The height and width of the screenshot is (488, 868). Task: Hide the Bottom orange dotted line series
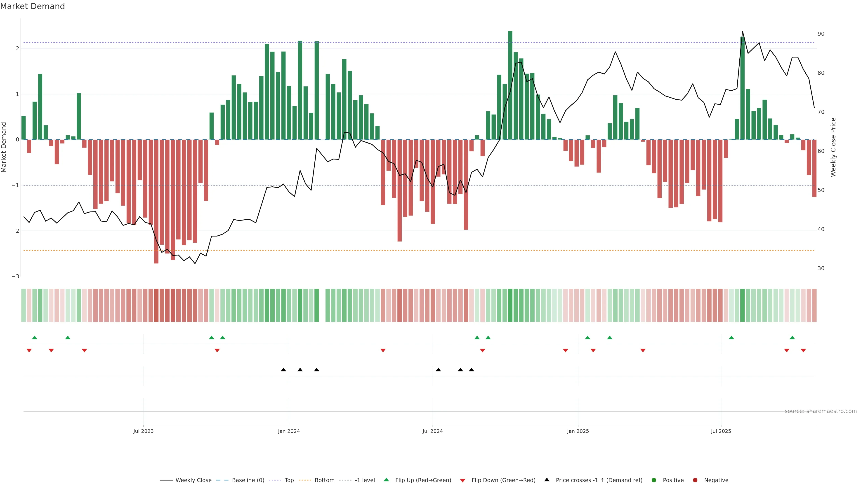pos(324,480)
